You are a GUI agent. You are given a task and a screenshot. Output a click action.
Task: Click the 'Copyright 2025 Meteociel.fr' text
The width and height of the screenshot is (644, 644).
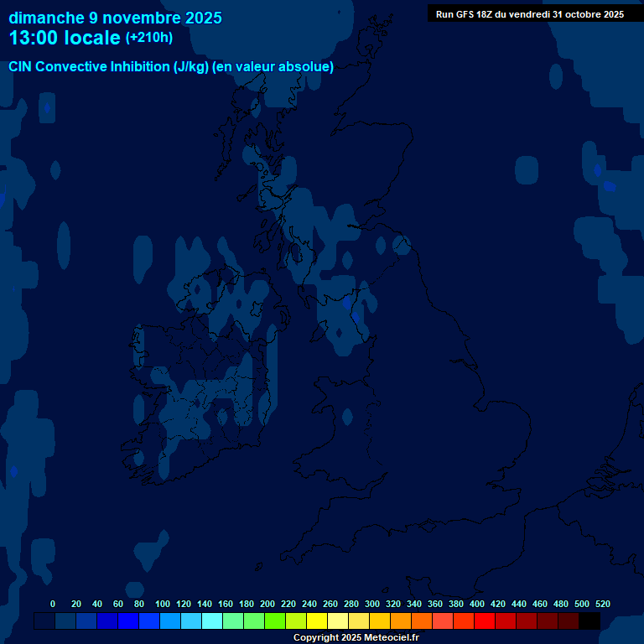click(x=356, y=637)
